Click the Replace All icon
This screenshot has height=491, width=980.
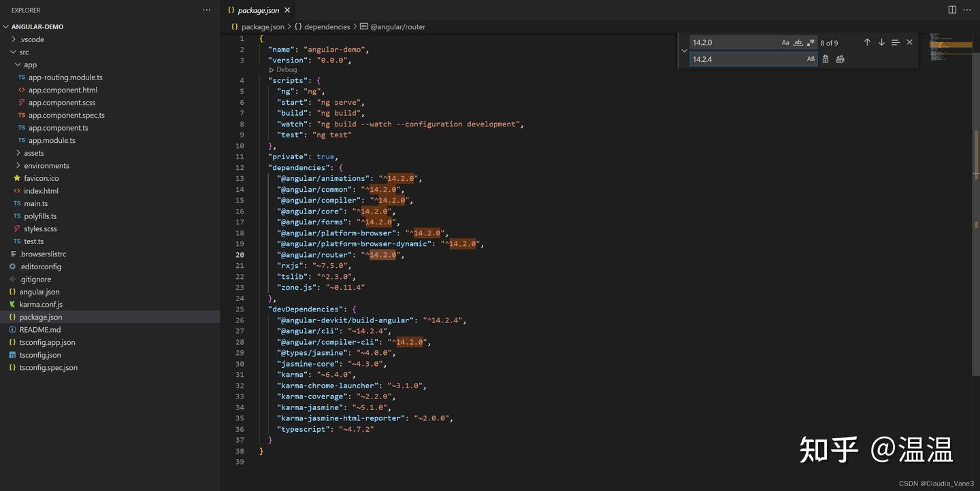(840, 59)
